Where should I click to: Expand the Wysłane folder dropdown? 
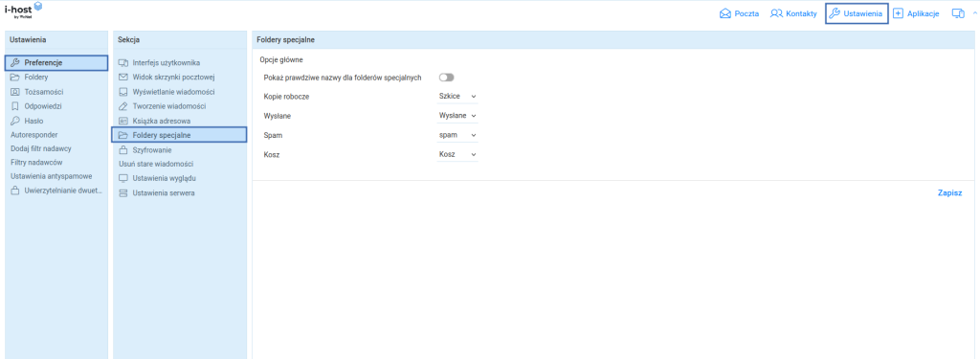tap(457, 116)
